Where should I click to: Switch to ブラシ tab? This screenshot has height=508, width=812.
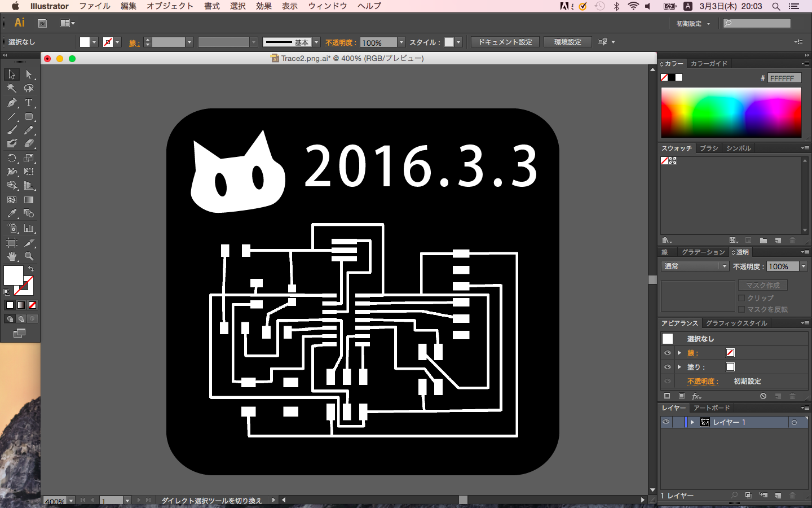click(709, 148)
